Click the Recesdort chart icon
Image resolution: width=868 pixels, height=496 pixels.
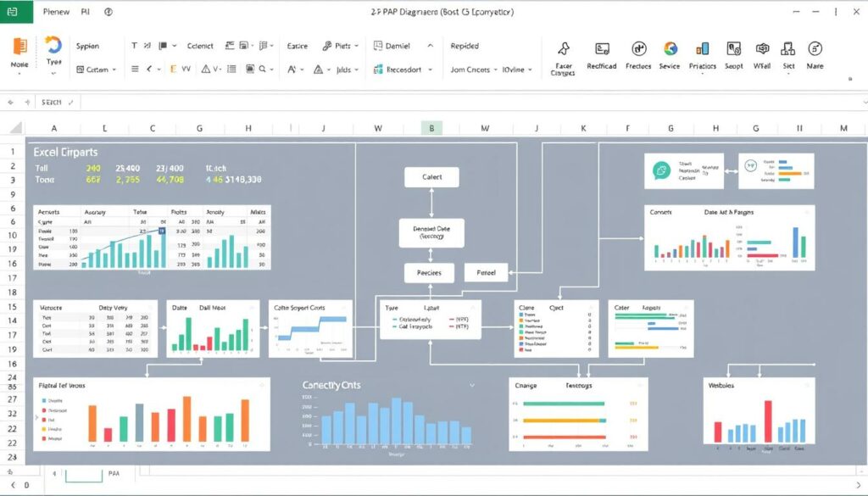[378, 70]
